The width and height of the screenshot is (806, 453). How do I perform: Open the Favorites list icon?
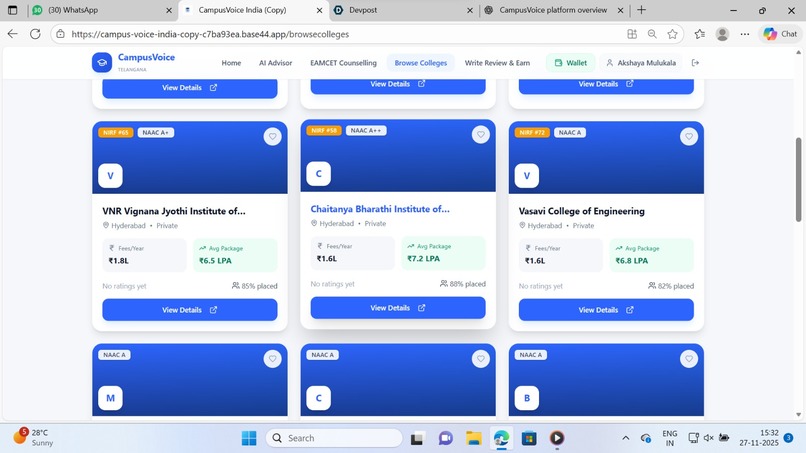pyautogui.click(x=700, y=34)
